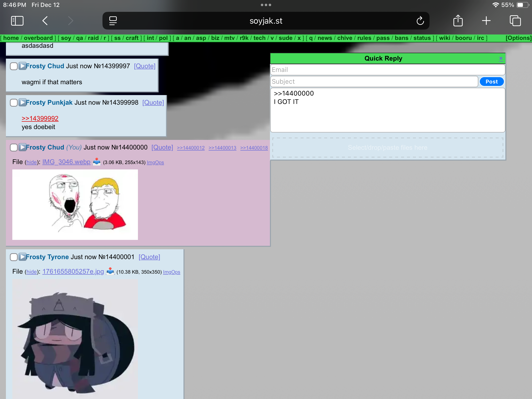
Task: Go back with the back arrow
Action: click(x=45, y=21)
